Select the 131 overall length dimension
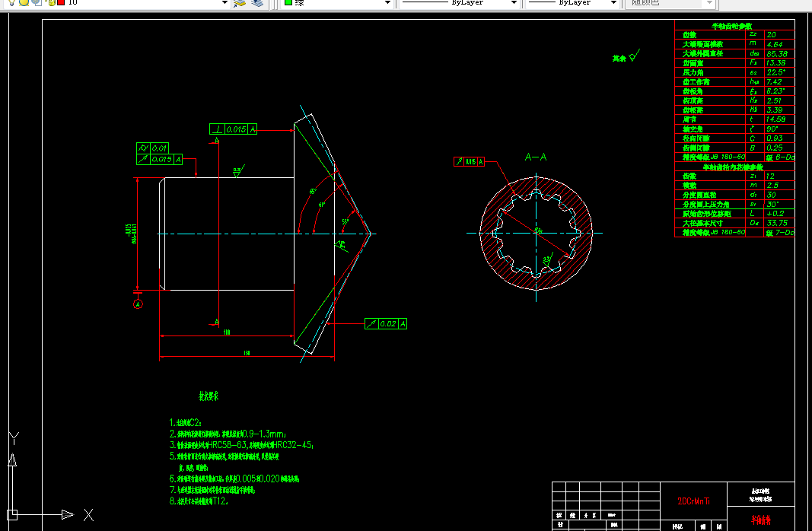 247,353
